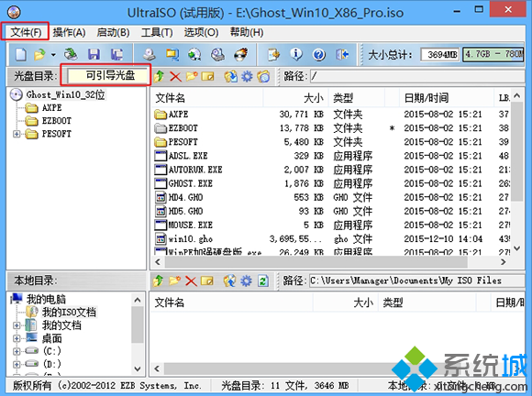Click the Exit toolbar icon
This screenshot has width=532, height=396.
(x=341, y=54)
